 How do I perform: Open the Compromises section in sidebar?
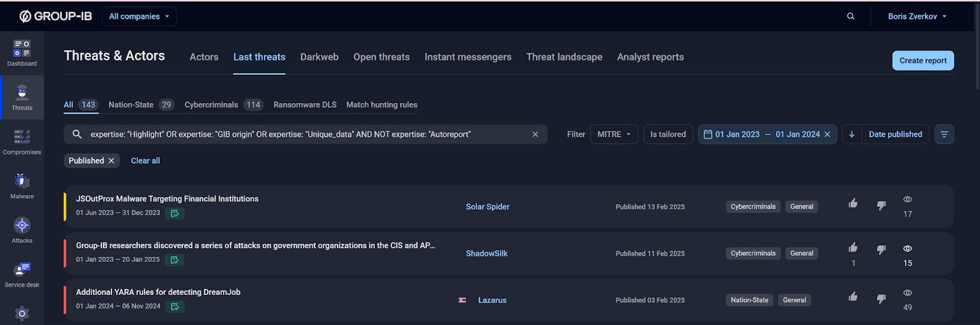pyautogui.click(x=22, y=142)
